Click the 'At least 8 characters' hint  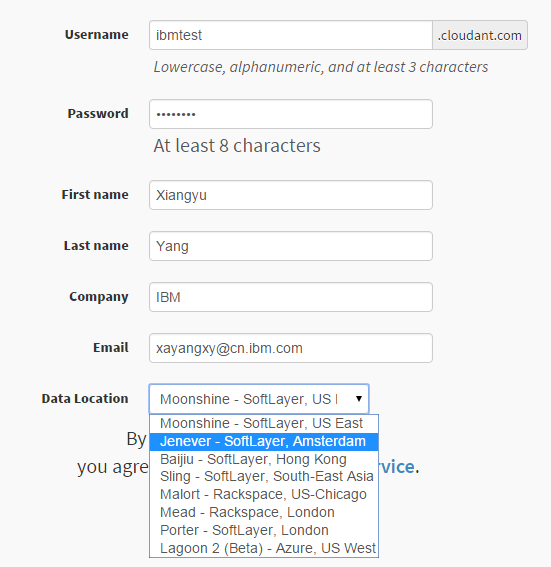[x=237, y=146]
